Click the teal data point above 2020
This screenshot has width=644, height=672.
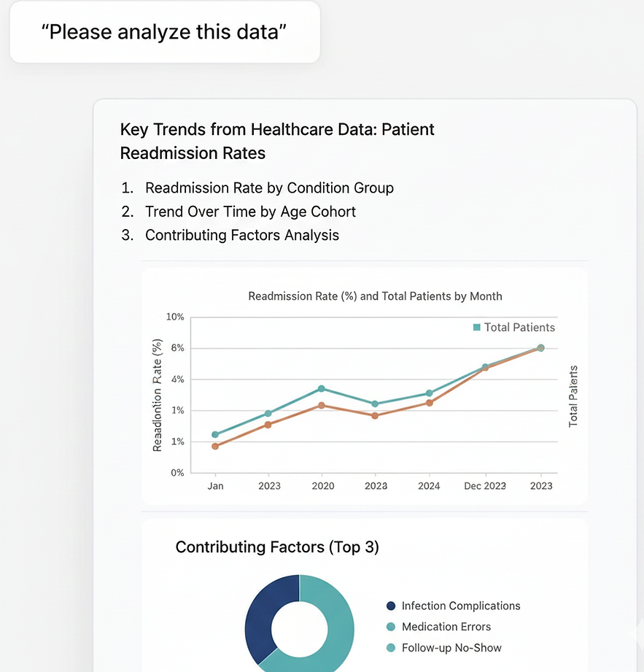[322, 389]
